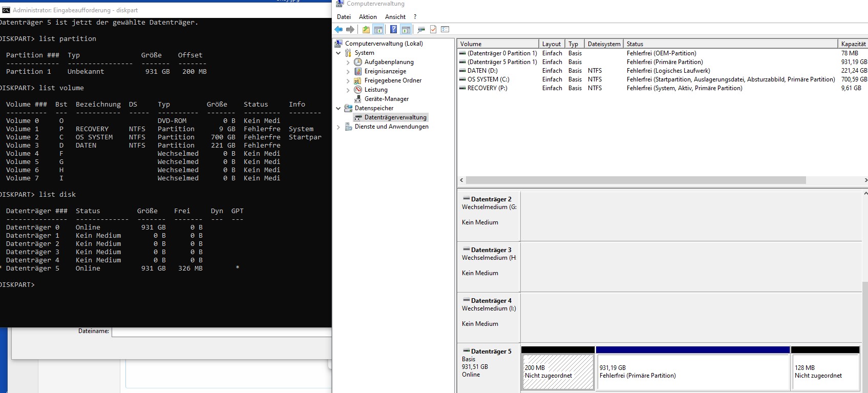The image size is (868, 393).
Task: Select the (Datenträger 0 Partition 1) row
Action: (663, 53)
